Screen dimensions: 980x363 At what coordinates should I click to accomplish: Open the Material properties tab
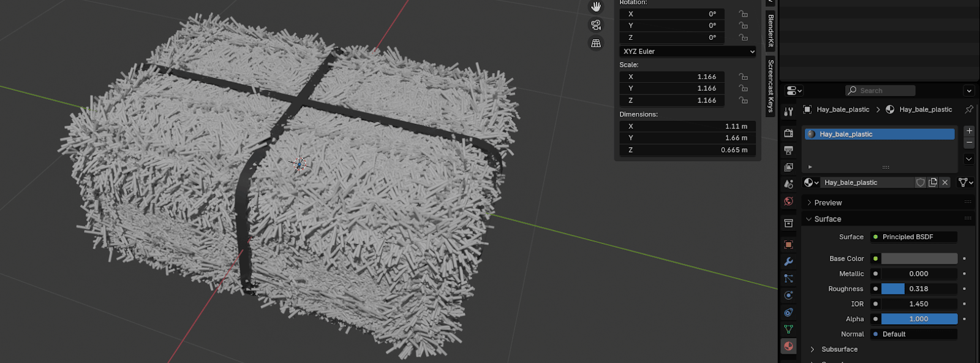coord(788,346)
